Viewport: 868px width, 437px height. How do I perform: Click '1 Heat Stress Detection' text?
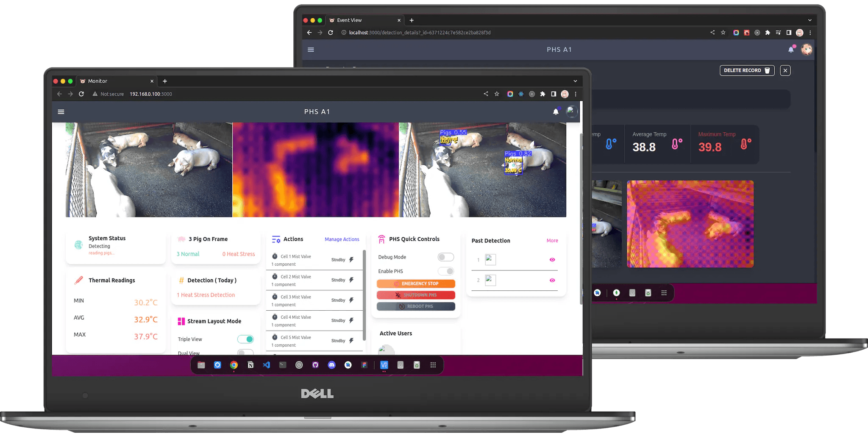pyautogui.click(x=206, y=295)
